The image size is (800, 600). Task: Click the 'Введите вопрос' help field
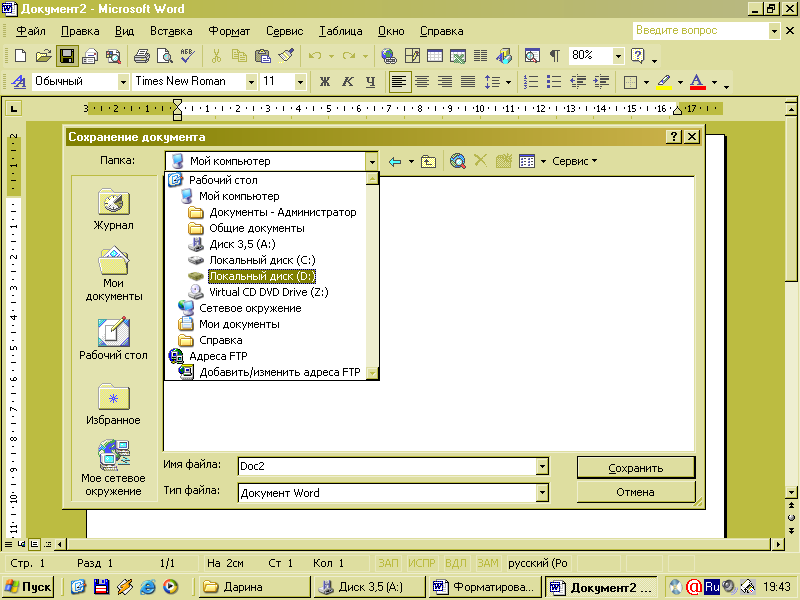(701, 31)
